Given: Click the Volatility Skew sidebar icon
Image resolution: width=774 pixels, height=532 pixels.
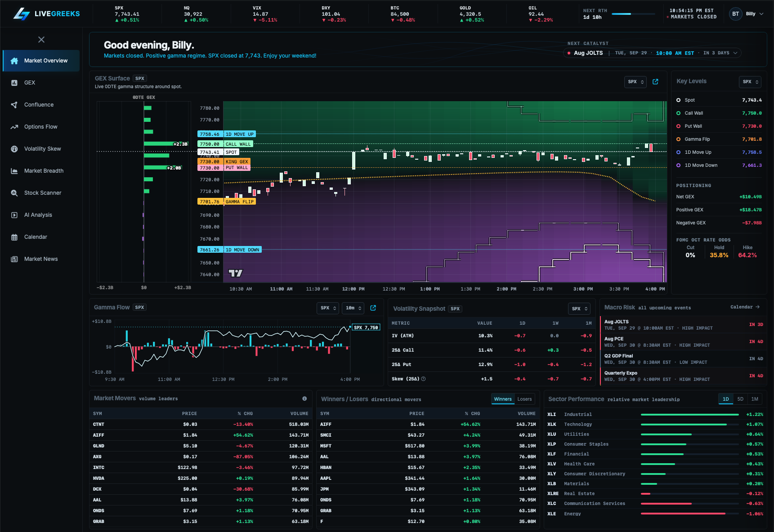Looking at the screenshot, I should pyautogui.click(x=14, y=149).
